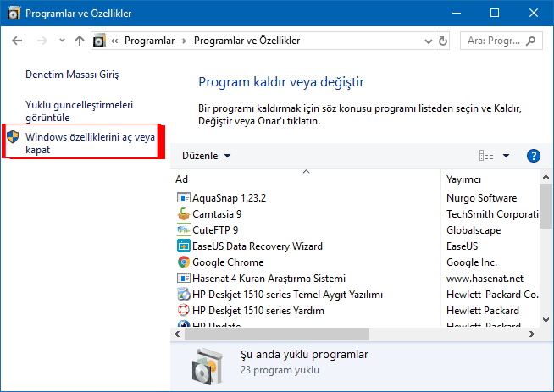Select EaseUS Data Recovery Wizard name

(258, 246)
